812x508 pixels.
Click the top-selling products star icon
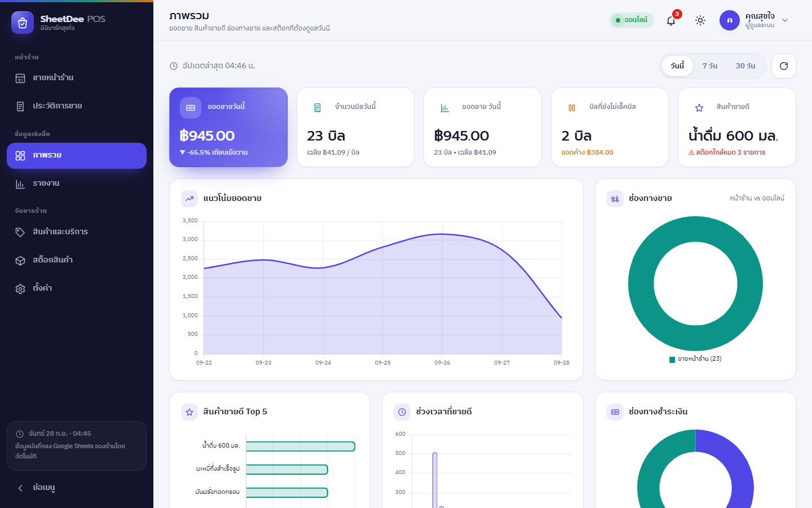click(189, 412)
